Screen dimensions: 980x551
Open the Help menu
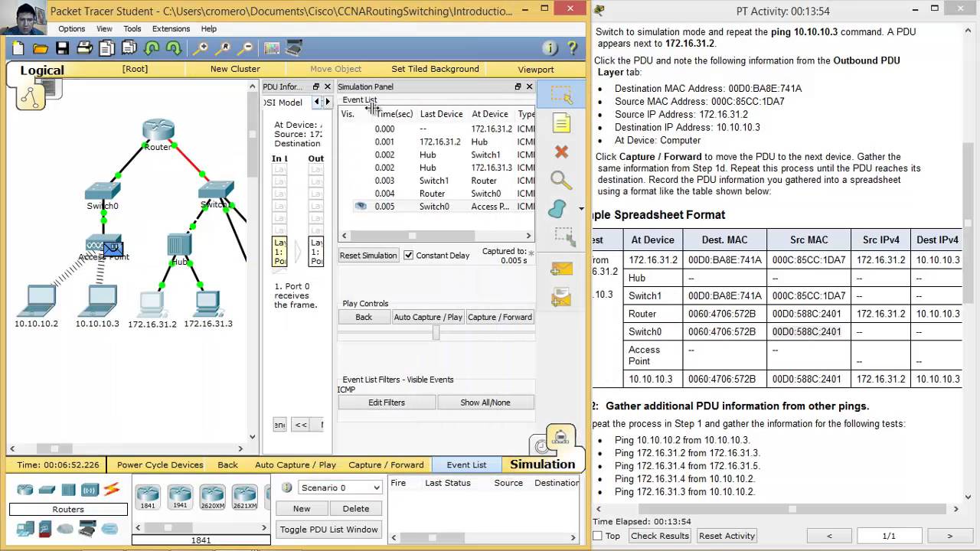coord(208,29)
